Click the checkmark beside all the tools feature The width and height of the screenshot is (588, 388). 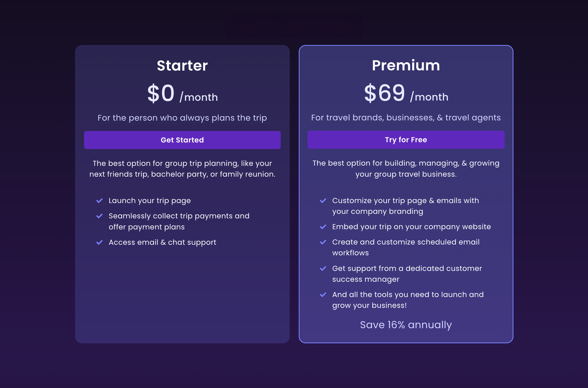[x=323, y=294]
